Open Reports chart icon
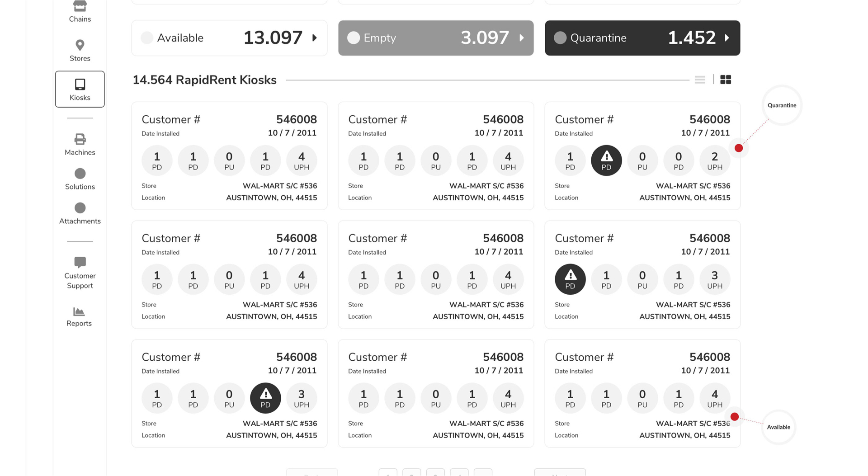868x476 pixels. click(79, 311)
